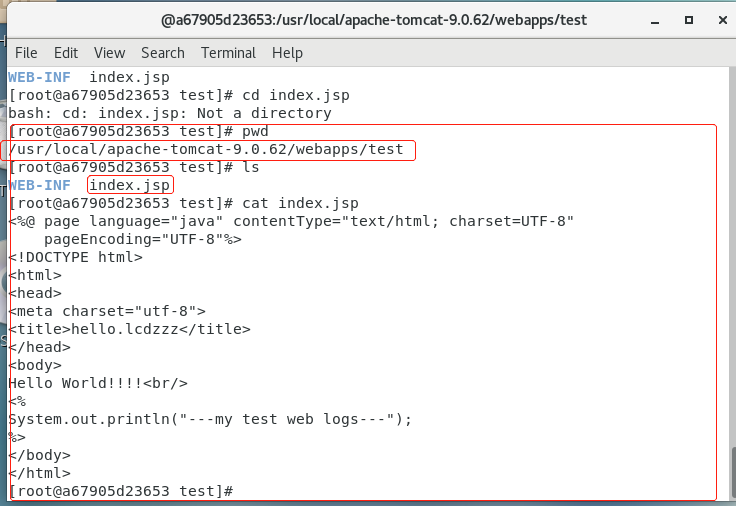The image size is (736, 506).
Task: Maximize the terminal window
Action: pos(689,20)
